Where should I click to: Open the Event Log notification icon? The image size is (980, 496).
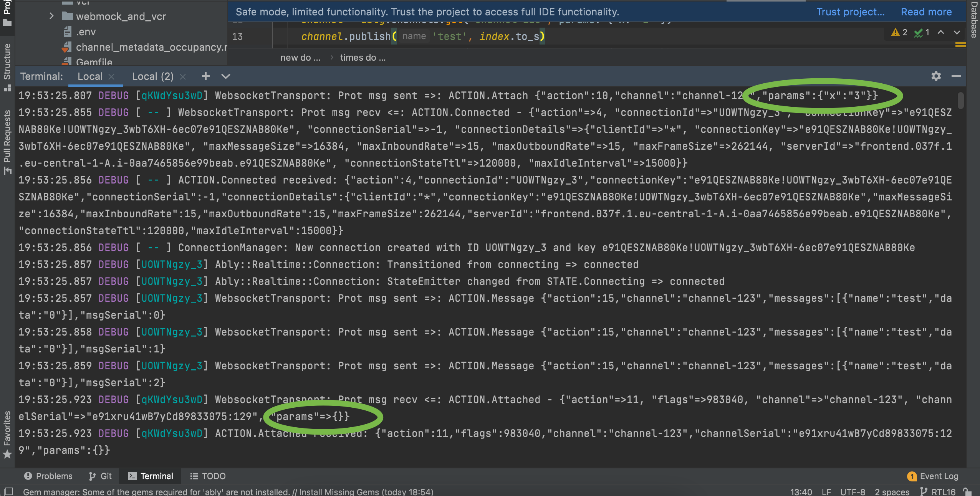tap(912, 476)
